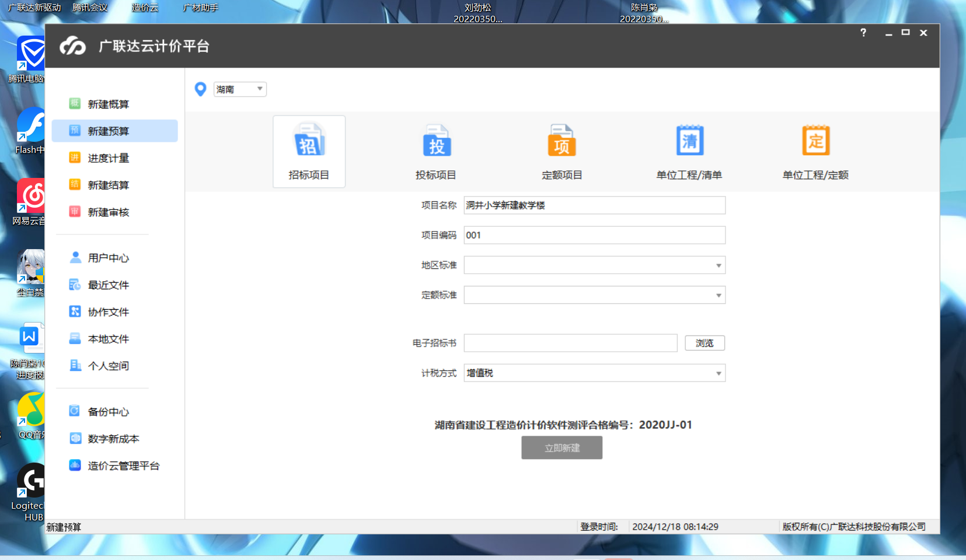Viewport: 966px width, 560px height.
Task: Open 协作文件 menu item
Action: [114, 312]
